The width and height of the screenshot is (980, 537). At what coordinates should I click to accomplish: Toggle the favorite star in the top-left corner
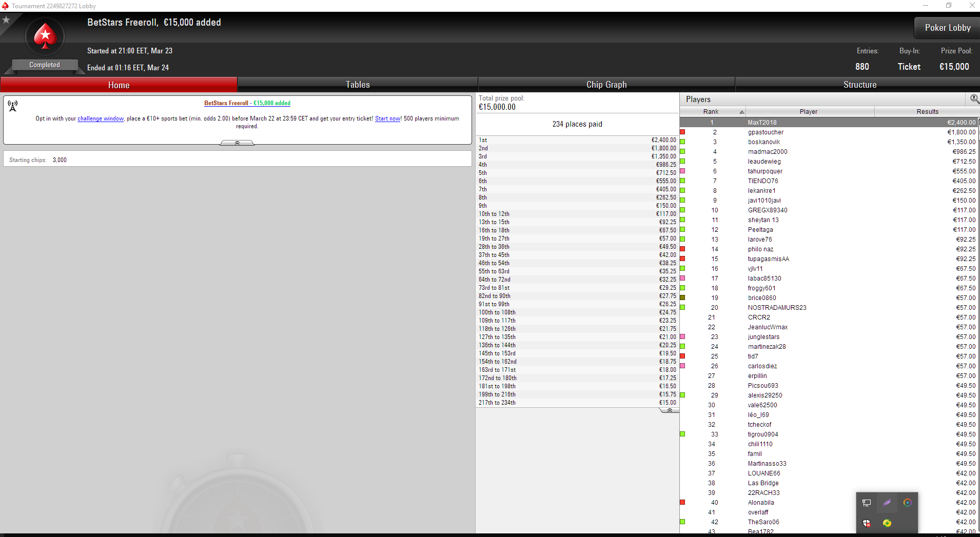point(6,20)
